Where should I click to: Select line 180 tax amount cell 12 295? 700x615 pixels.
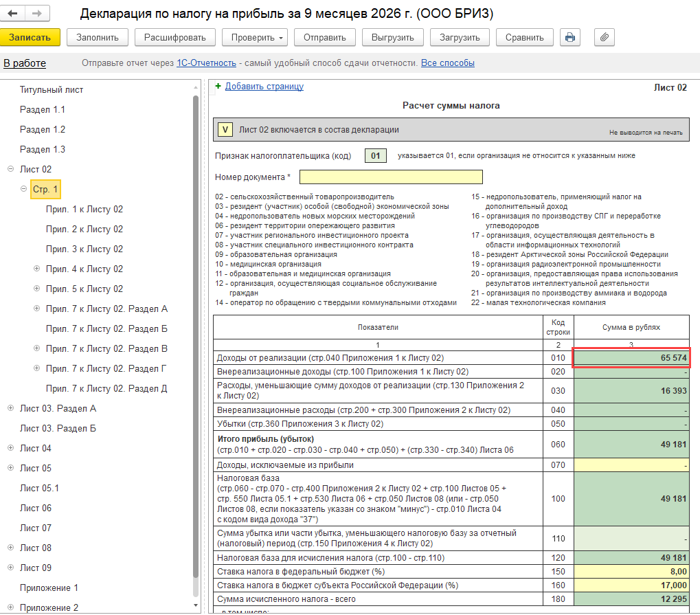pos(631,599)
